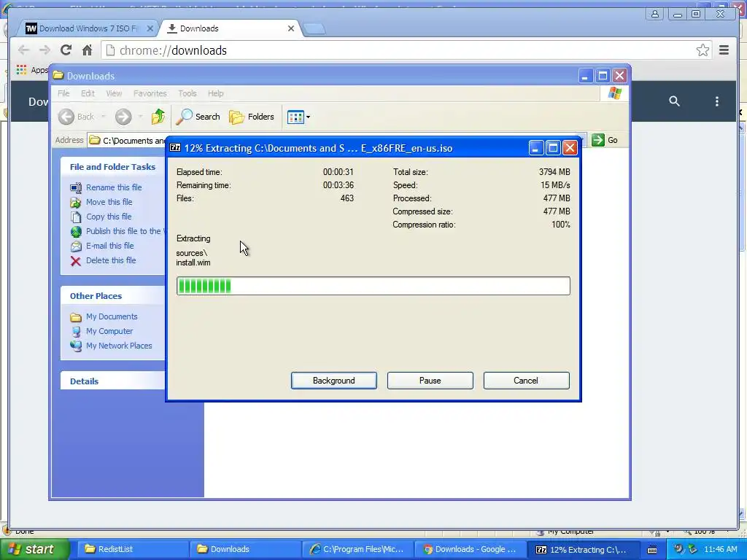Open the Back history dropdown arrow

103,117
